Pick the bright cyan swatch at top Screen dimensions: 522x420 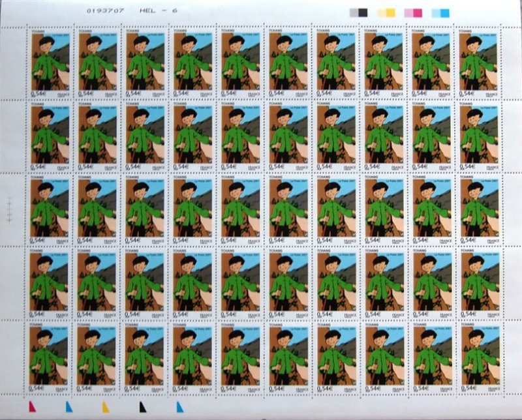(x=445, y=12)
